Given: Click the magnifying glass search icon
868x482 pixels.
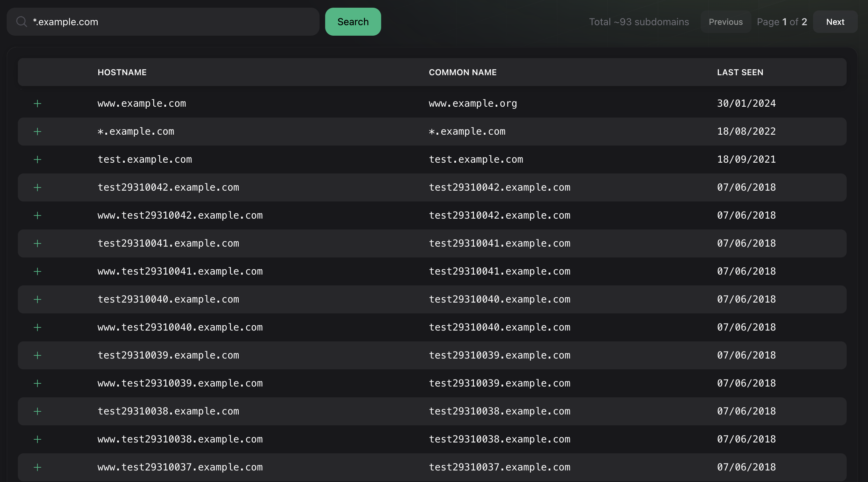Looking at the screenshot, I should point(22,22).
